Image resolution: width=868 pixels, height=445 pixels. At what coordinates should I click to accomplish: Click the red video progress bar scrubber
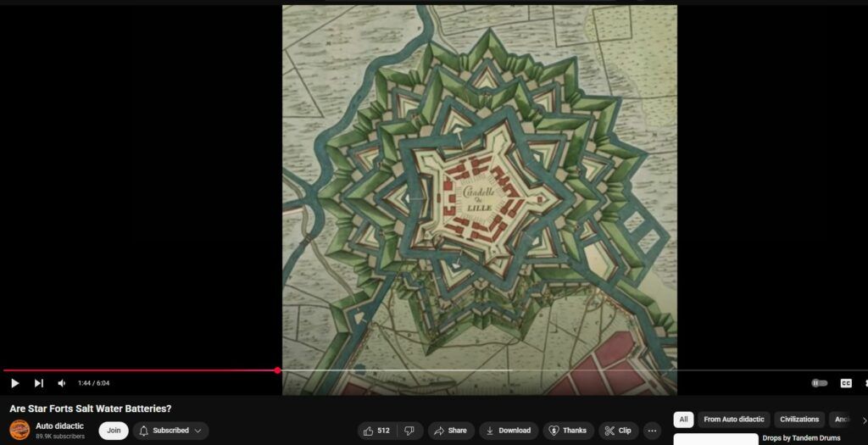coord(277,370)
